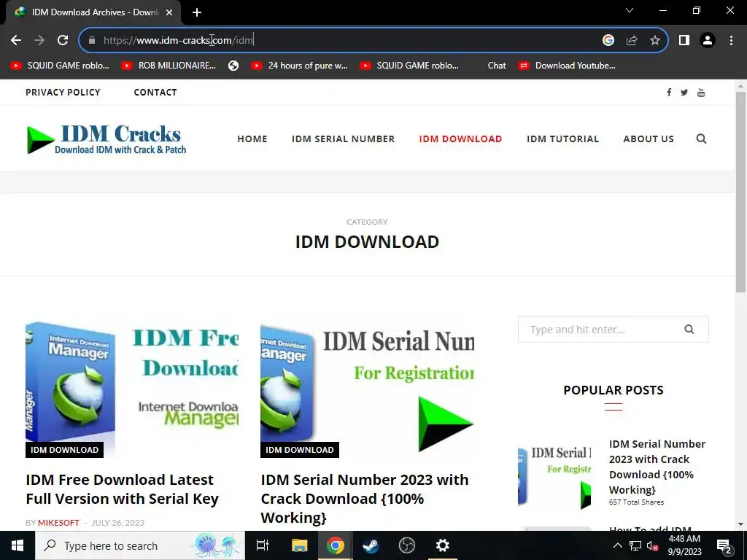Open popular post IDM Serial Number 2023 link
This screenshot has height=560, width=747.
click(x=657, y=467)
